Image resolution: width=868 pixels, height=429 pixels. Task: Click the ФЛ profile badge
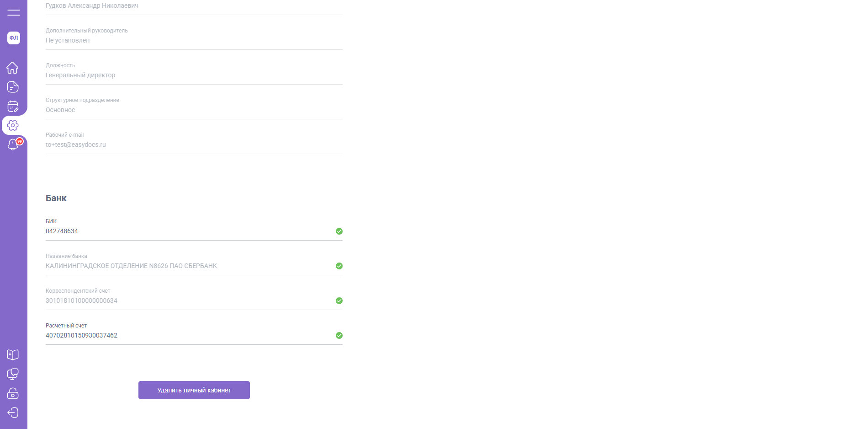point(14,38)
